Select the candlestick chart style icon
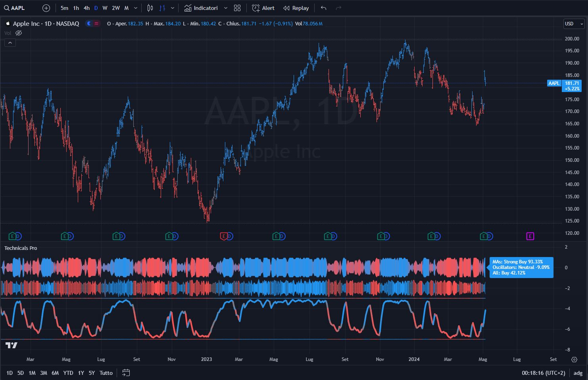This screenshot has width=588, height=380. [150, 8]
